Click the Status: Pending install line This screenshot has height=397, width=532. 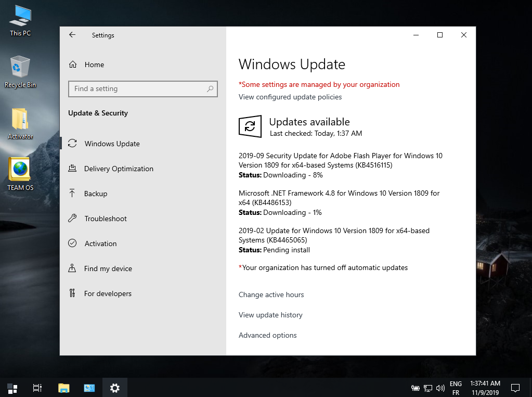[274, 250]
